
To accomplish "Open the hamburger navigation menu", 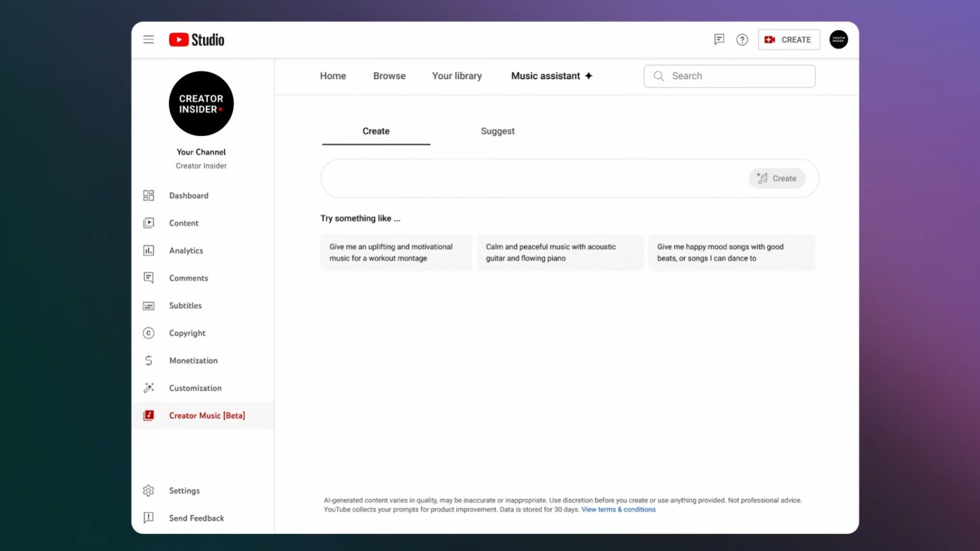I will point(148,40).
